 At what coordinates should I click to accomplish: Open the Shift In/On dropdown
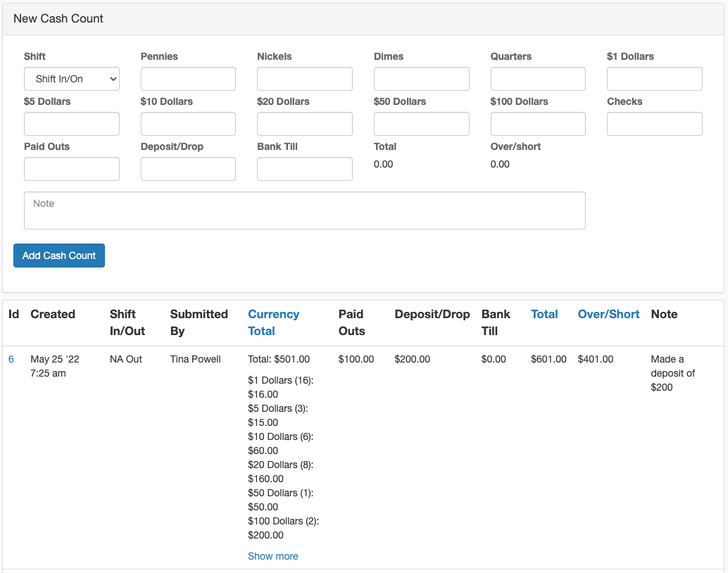point(72,79)
